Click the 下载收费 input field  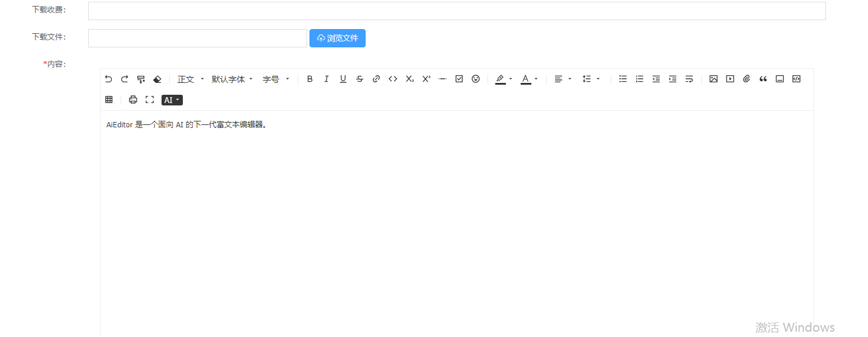tap(456, 11)
